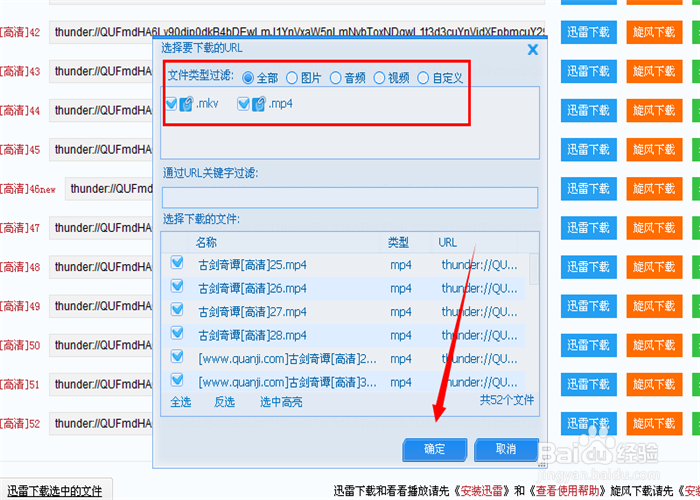700x500 pixels.
Task: Click the thunder URL field of [高清]42
Action: point(297,32)
